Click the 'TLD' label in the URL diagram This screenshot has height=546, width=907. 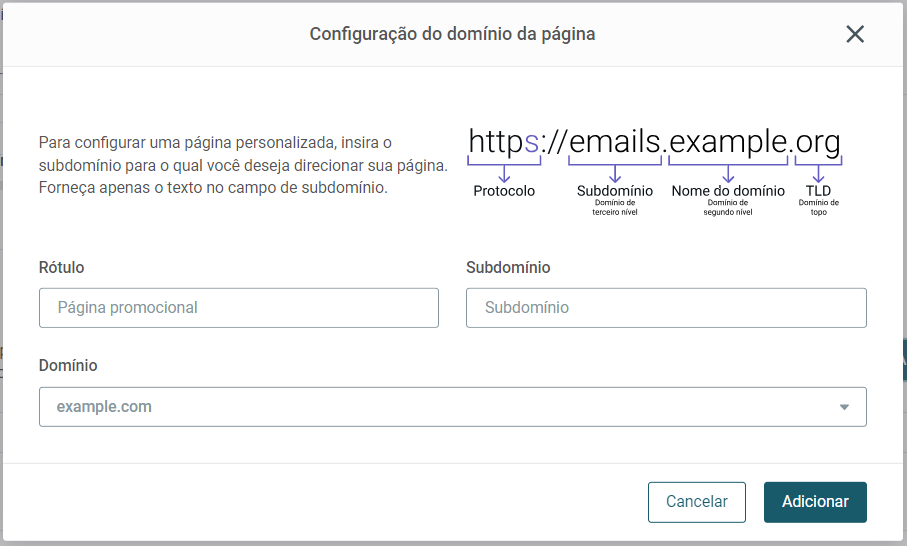point(818,191)
